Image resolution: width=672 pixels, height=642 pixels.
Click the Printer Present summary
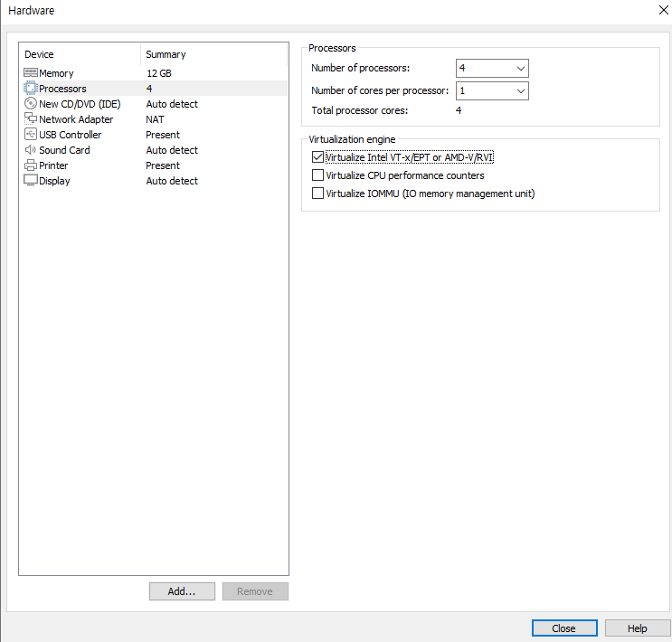163,165
